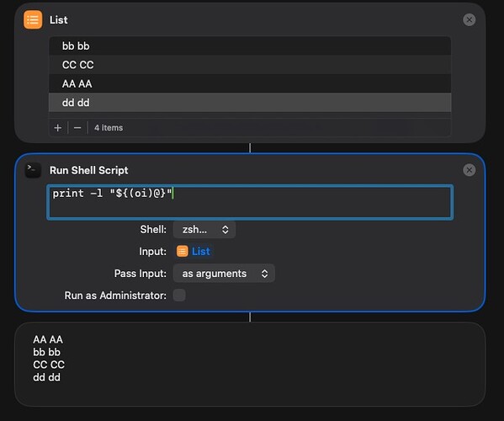The image size is (504, 421).
Task: Click the 'List' action title
Action: pos(59,19)
